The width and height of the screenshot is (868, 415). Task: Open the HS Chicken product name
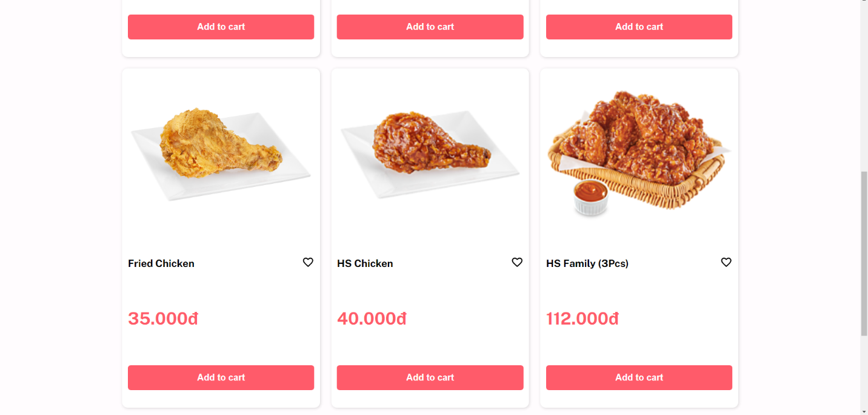tap(365, 263)
